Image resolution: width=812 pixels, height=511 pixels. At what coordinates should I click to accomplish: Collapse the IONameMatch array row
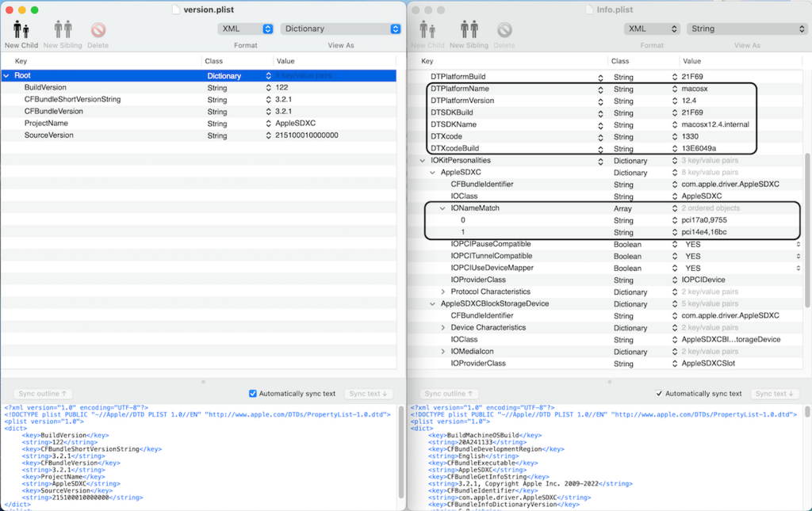click(443, 208)
